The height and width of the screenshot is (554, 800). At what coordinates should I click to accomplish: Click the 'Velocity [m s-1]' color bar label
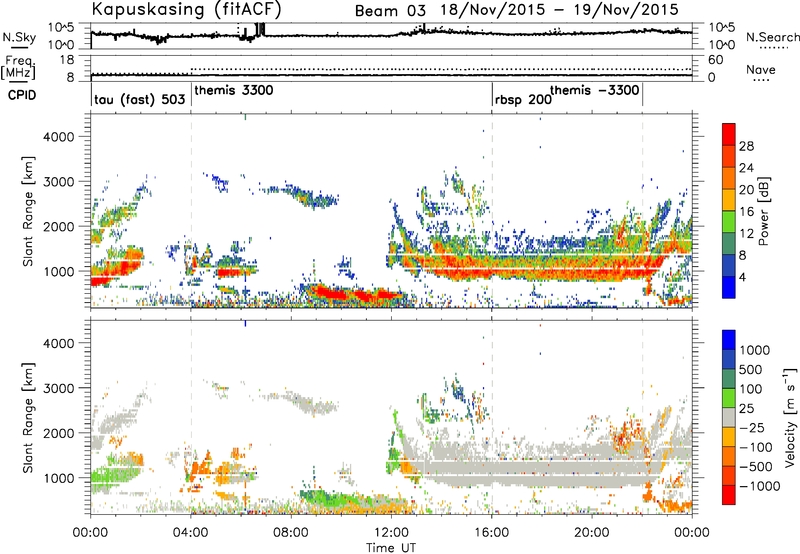tap(790, 417)
